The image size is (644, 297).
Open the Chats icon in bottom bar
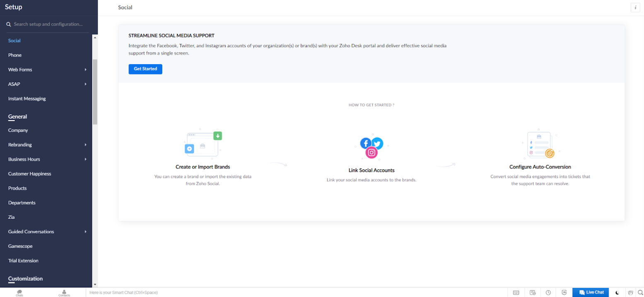[x=19, y=292]
